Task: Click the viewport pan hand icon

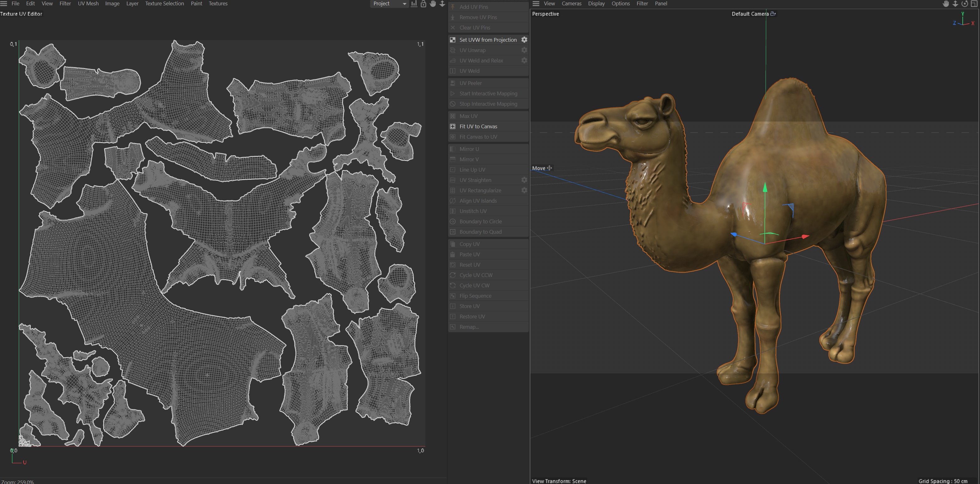Action: click(945, 4)
